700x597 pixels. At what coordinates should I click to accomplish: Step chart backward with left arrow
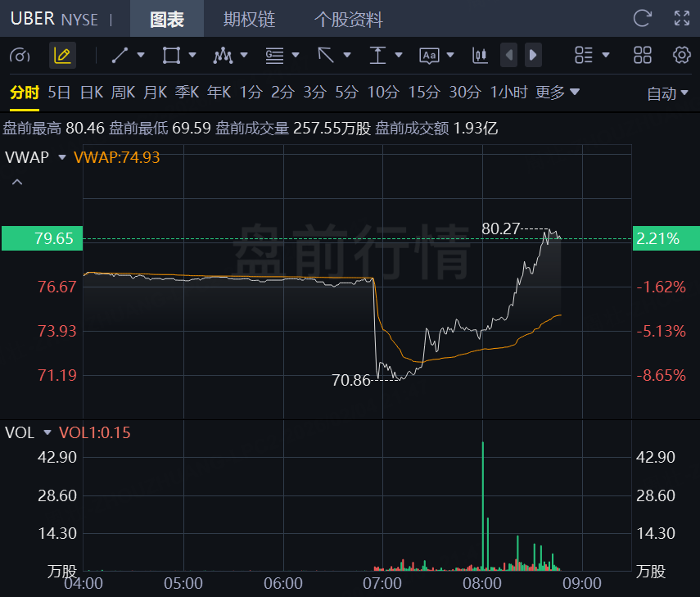coord(509,55)
